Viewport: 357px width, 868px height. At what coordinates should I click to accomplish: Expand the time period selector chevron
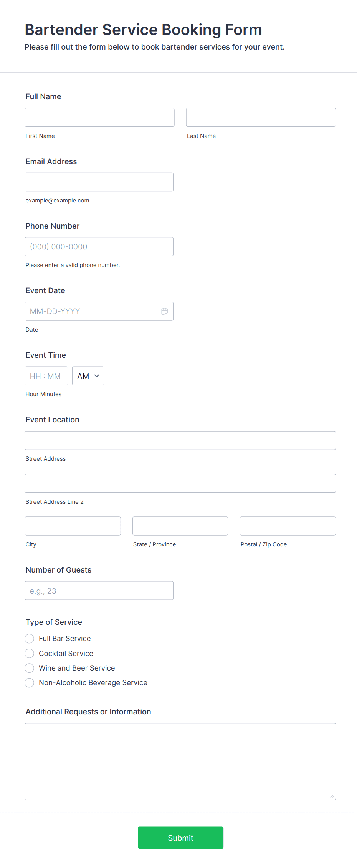pyautogui.click(x=97, y=376)
